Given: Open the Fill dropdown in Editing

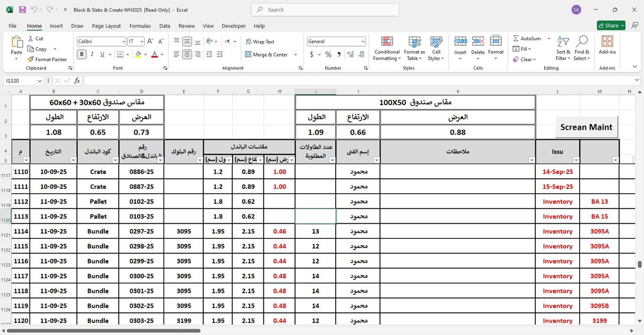Looking at the screenshot, I should (522, 49).
